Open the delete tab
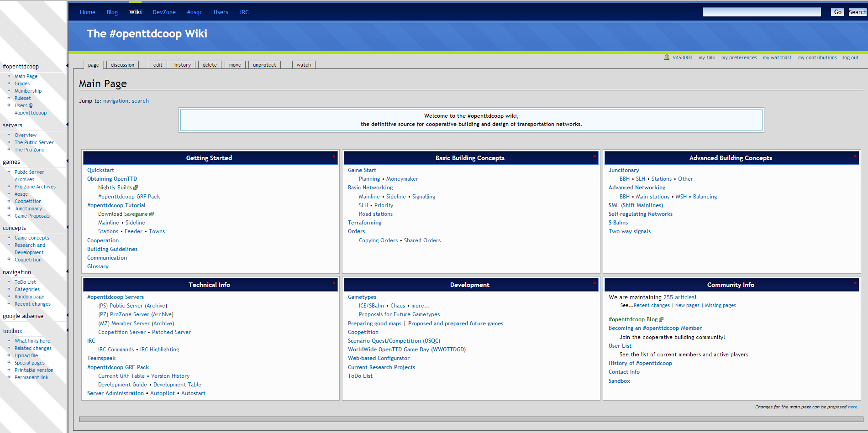The image size is (868, 433). pyautogui.click(x=210, y=65)
